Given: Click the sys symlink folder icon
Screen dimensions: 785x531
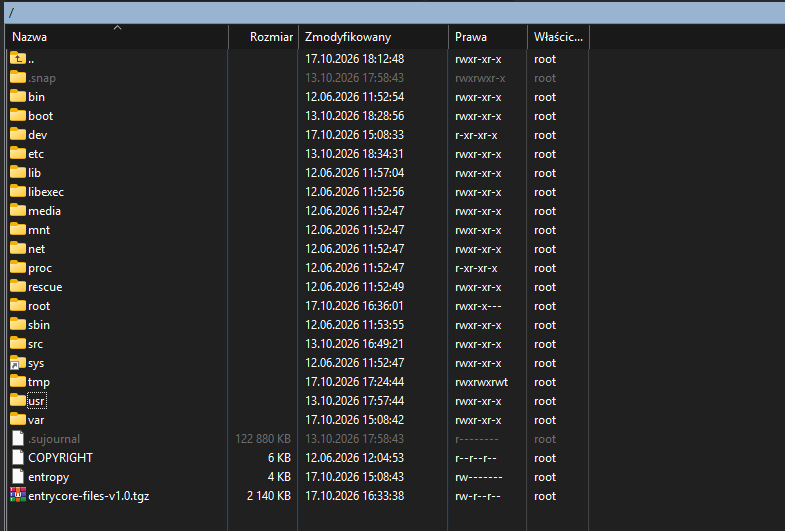Looking at the screenshot, I should pos(18,363).
